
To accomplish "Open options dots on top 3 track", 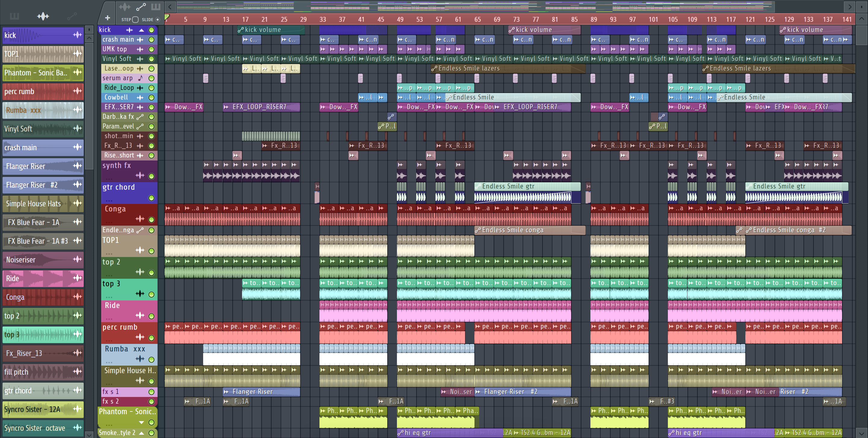I will point(109,297).
